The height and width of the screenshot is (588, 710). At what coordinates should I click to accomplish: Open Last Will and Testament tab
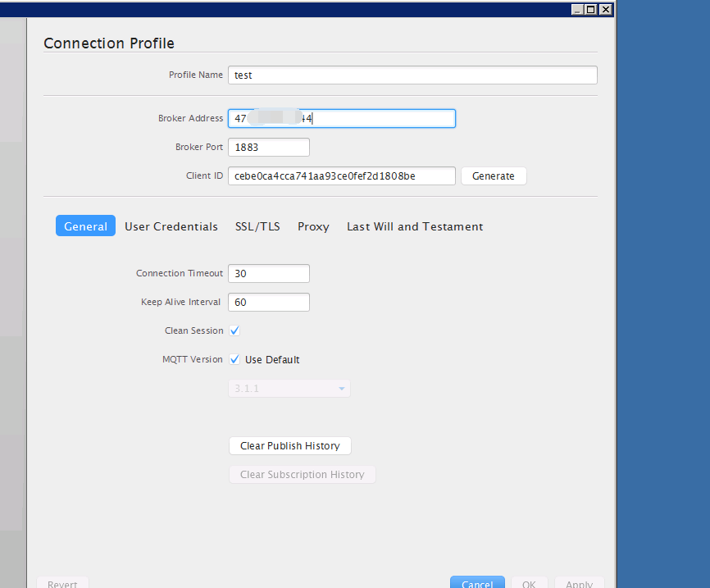pyautogui.click(x=415, y=226)
